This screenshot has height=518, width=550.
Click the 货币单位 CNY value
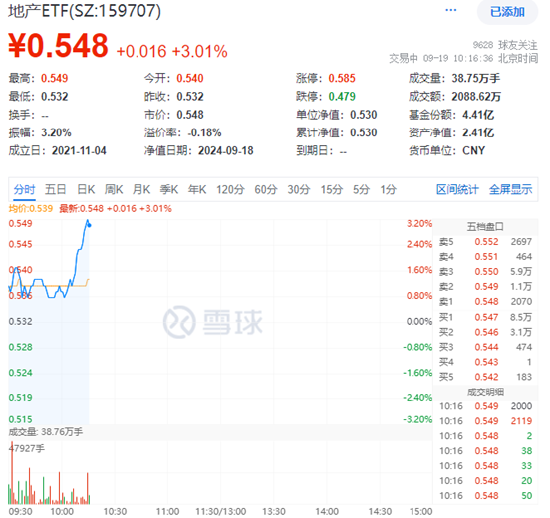(x=473, y=151)
